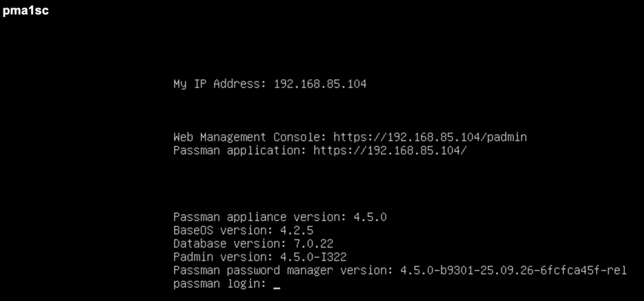Click the "Passman appliance version:" label

(x=260, y=217)
